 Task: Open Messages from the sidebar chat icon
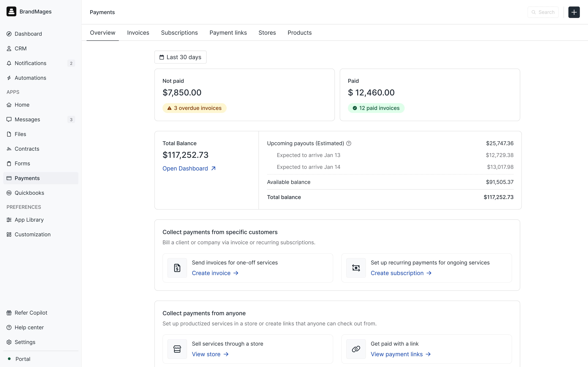(9, 119)
